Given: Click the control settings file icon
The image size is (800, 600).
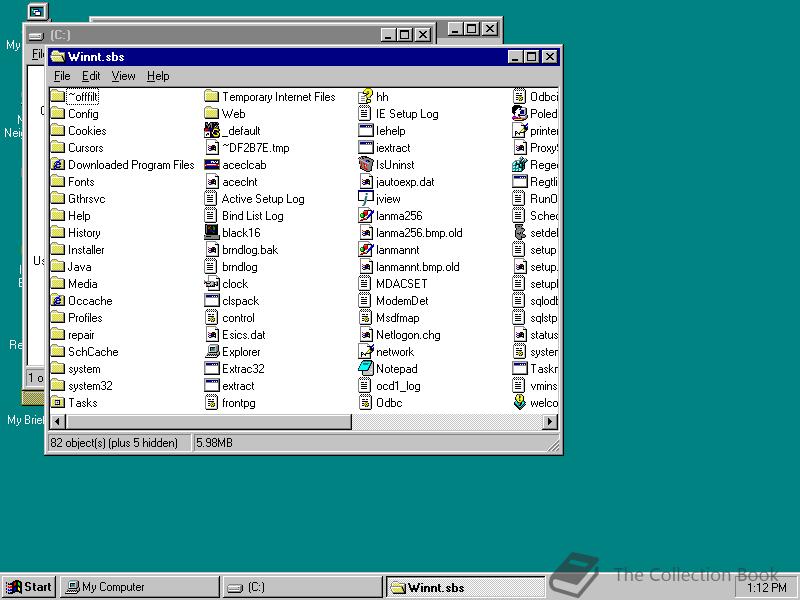Looking at the screenshot, I should (x=212, y=318).
